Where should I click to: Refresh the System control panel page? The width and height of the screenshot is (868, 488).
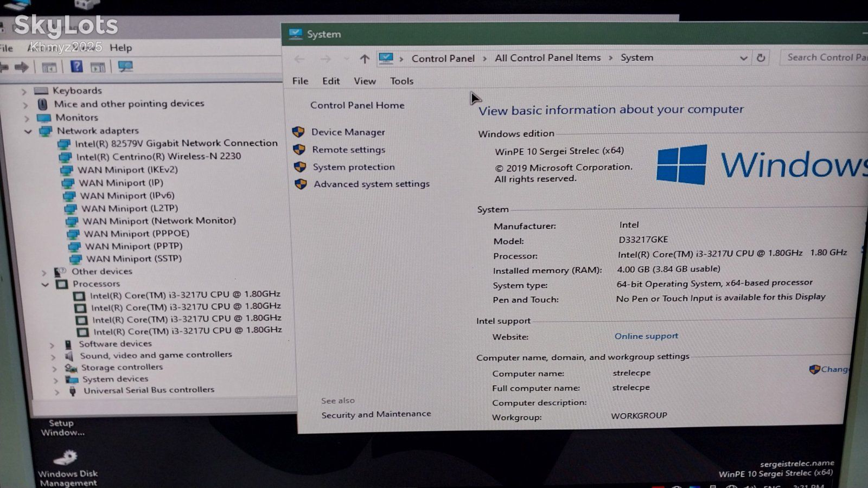point(761,57)
